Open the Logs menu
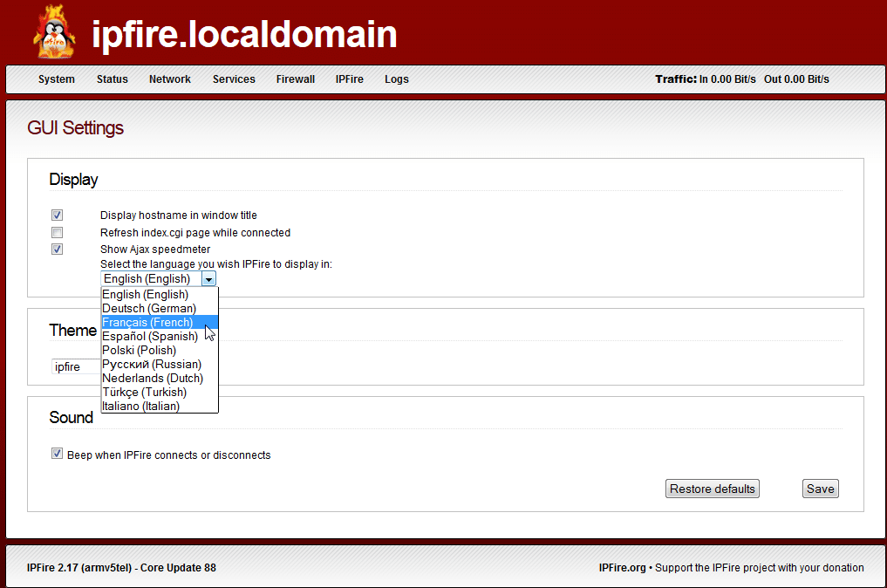This screenshot has width=887, height=588. pos(397,79)
